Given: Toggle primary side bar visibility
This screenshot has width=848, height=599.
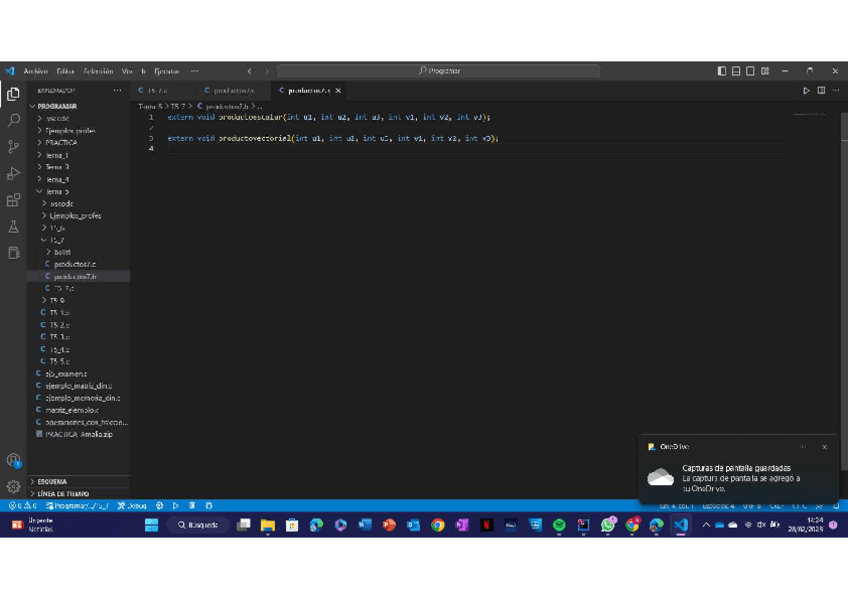Looking at the screenshot, I should click(722, 71).
